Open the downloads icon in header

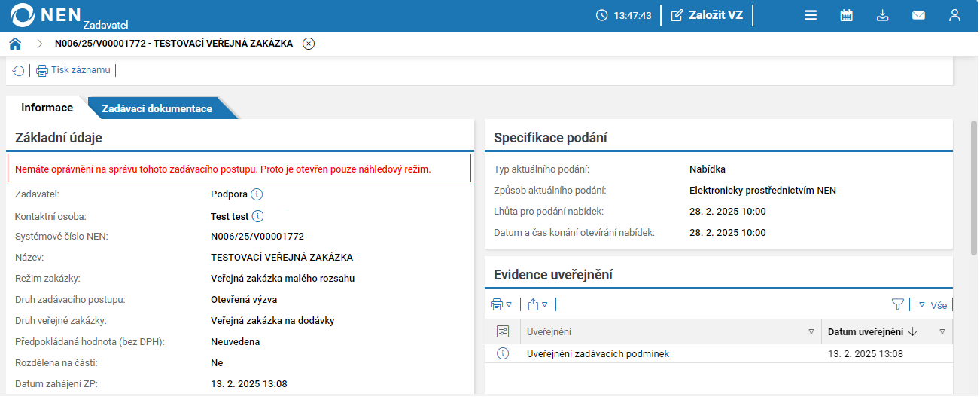pyautogui.click(x=883, y=15)
